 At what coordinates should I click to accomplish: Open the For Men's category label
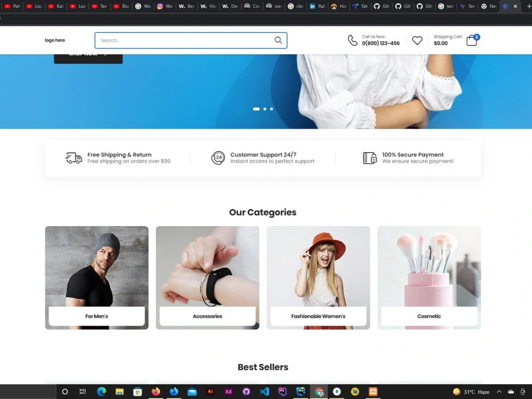pyautogui.click(x=97, y=316)
